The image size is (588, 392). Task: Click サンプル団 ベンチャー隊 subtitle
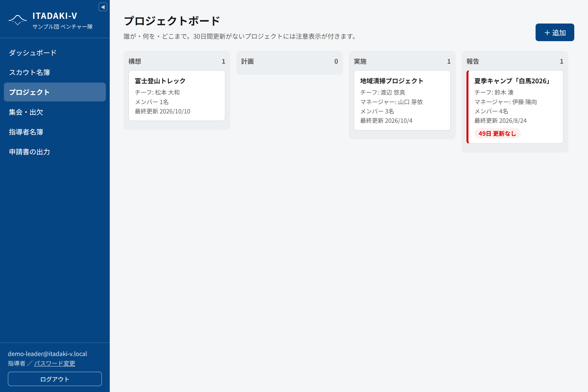[62, 26]
